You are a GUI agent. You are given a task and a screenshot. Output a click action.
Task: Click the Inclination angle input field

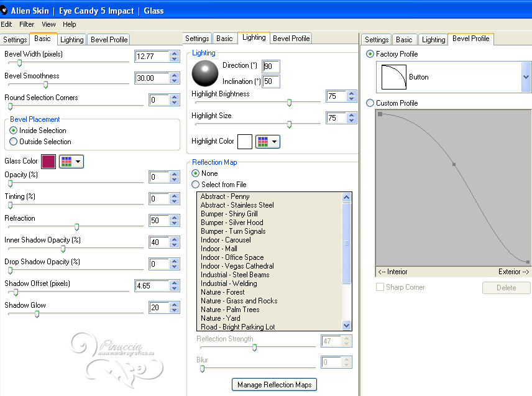pos(271,81)
